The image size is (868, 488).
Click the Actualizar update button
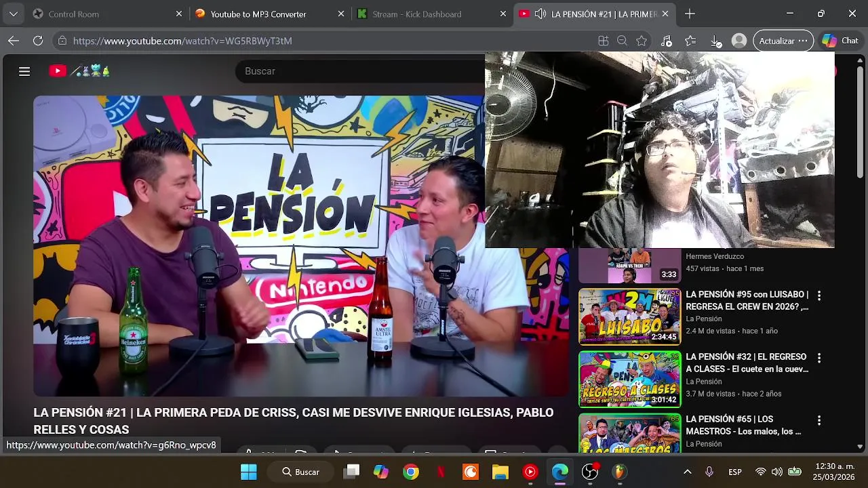coord(783,41)
